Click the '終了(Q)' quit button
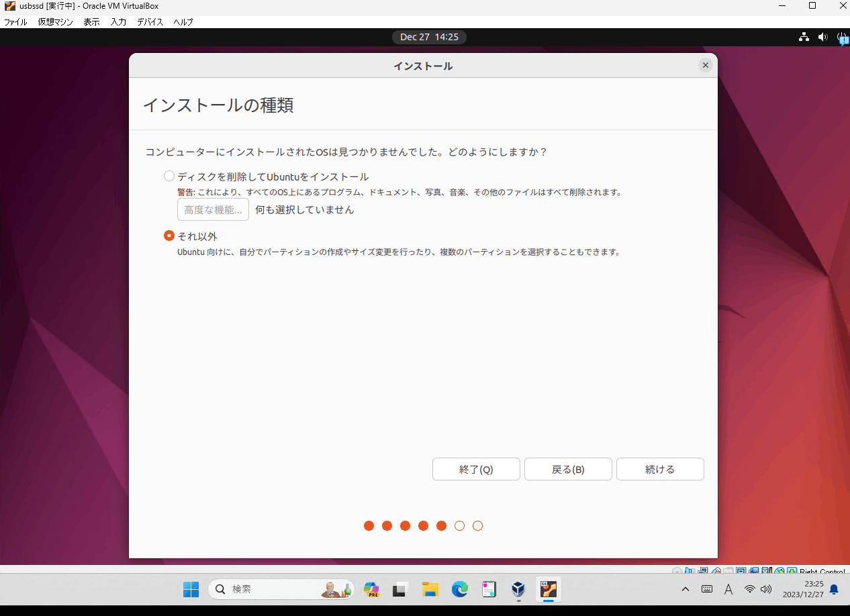This screenshot has height=616, width=850. (476, 469)
